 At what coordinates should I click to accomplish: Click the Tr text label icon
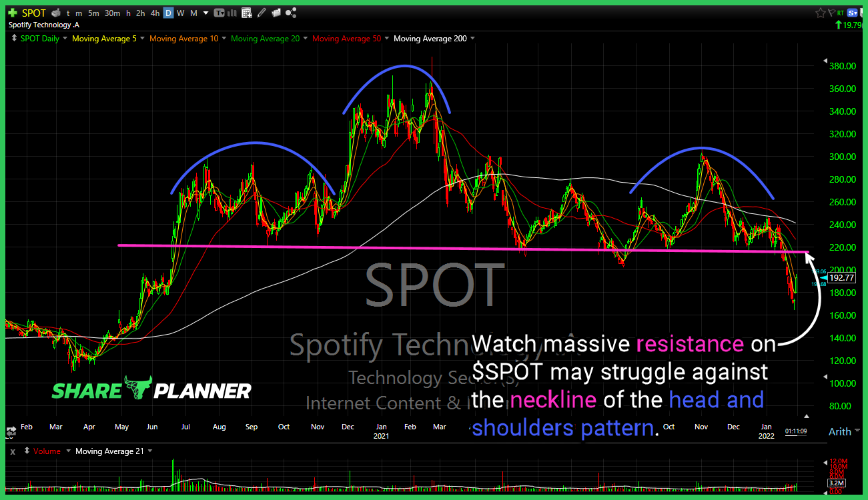point(219,13)
